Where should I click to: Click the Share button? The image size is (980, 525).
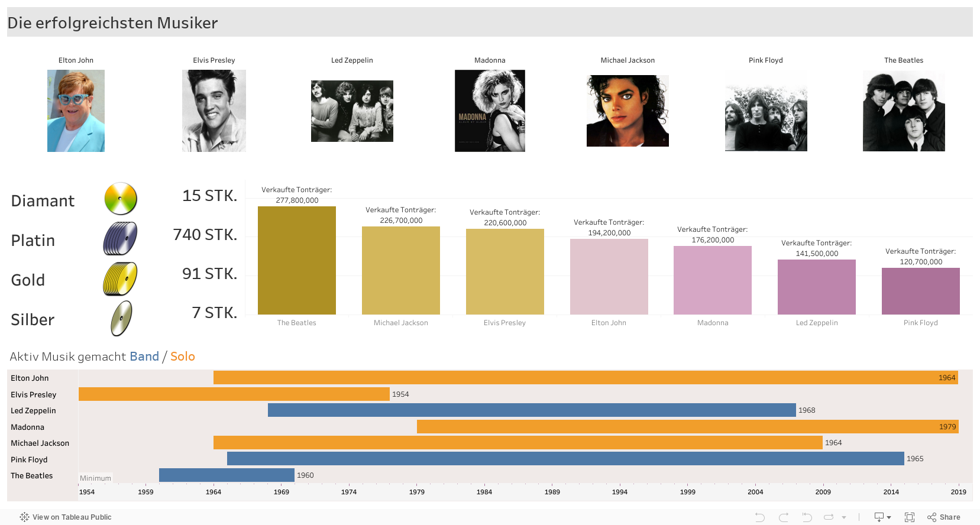click(x=944, y=517)
